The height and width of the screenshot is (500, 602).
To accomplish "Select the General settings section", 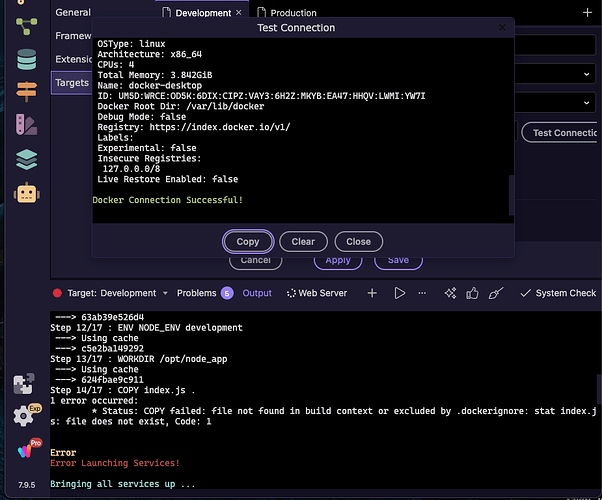I will [73, 12].
